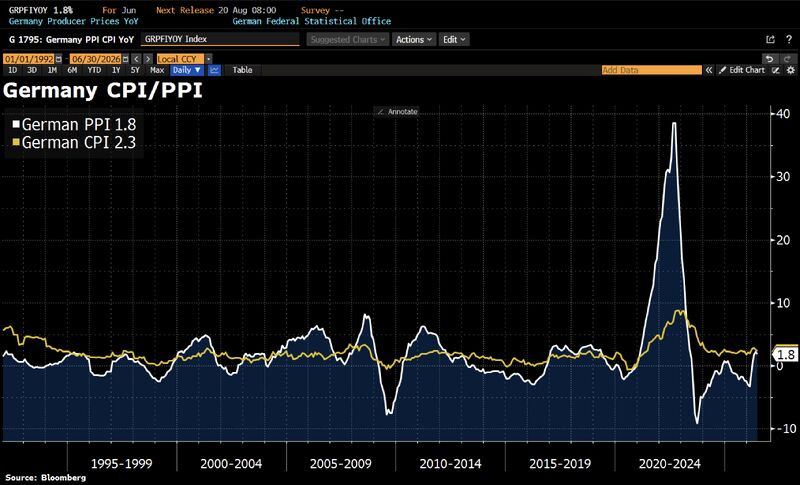Click the Annotate tool on chart

click(x=397, y=112)
